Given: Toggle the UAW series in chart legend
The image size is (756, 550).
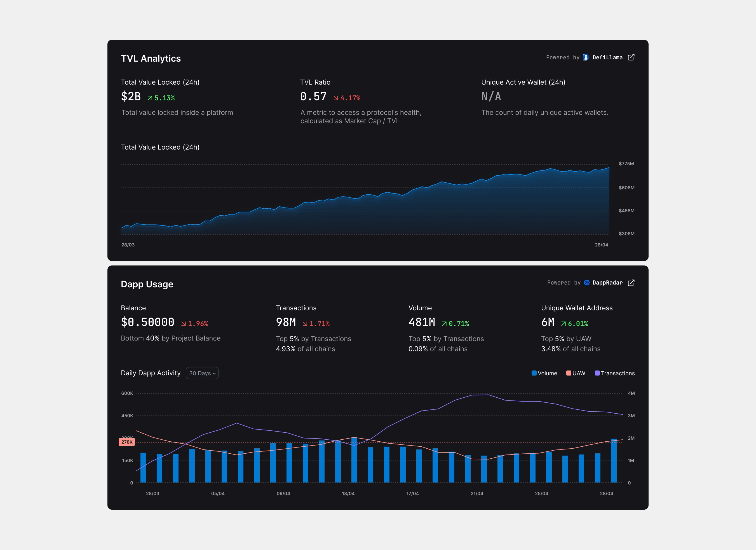Looking at the screenshot, I should (579, 373).
